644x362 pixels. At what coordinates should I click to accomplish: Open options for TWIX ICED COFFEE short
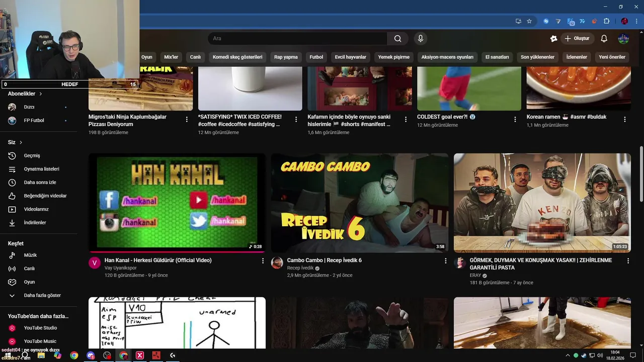click(x=296, y=120)
